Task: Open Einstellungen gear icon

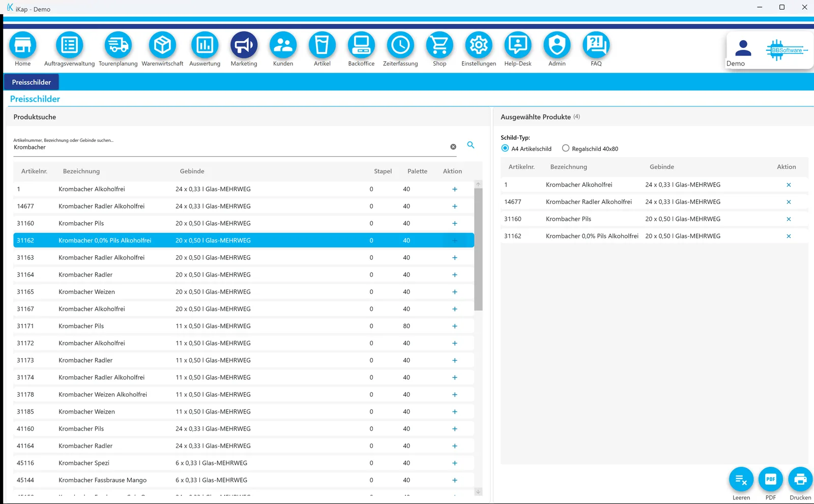Action: pyautogui.click(x=479, y=45)
